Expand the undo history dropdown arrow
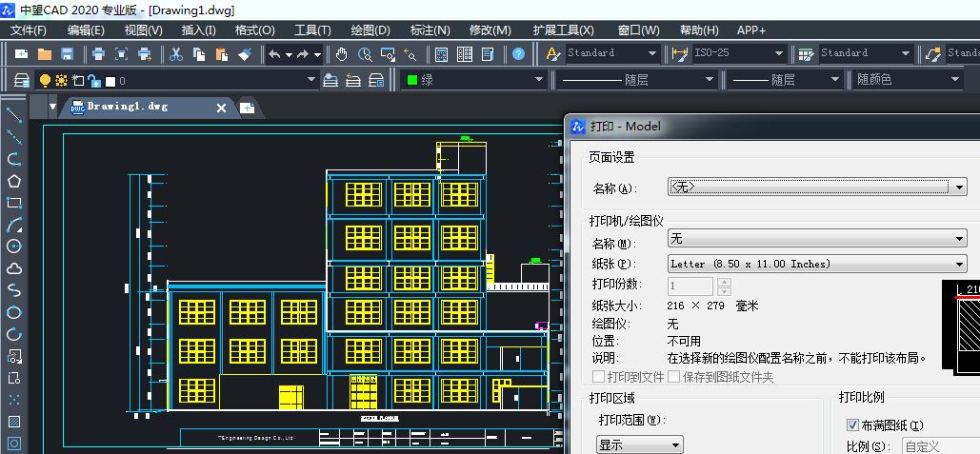Image resolution: width=980 pixels, height=454 pixels. click(x=289, y=55)
